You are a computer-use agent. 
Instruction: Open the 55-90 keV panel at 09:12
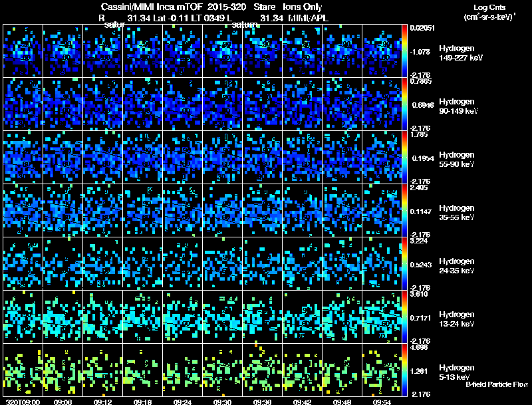[103, 158]
